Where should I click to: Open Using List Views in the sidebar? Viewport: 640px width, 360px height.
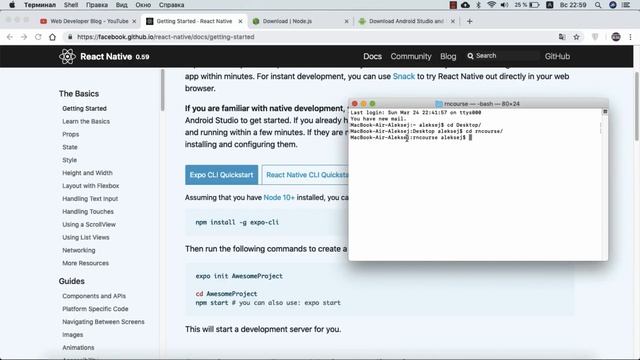pyautogui.click(x=86, y=237)
